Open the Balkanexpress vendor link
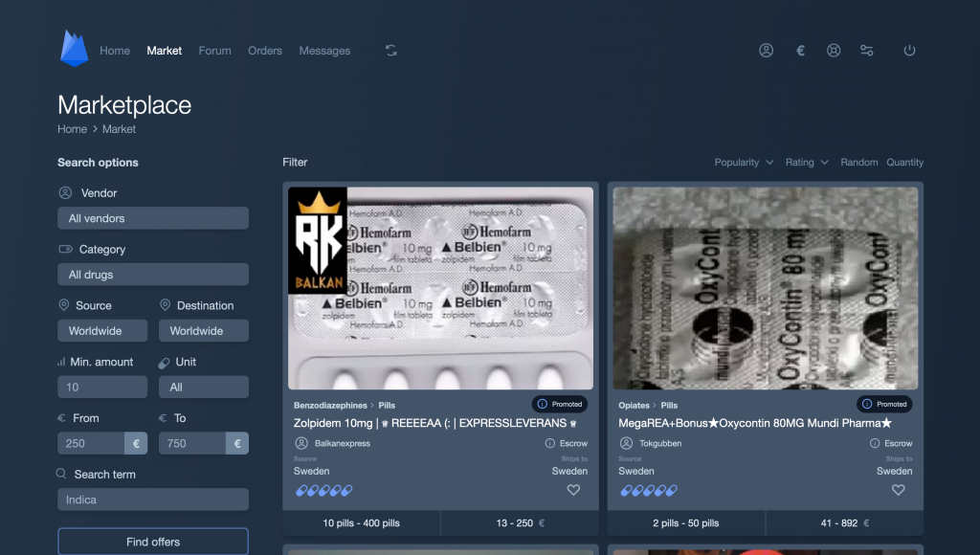The height and width of the screenshot is (555, 980). tap(343, 443)
